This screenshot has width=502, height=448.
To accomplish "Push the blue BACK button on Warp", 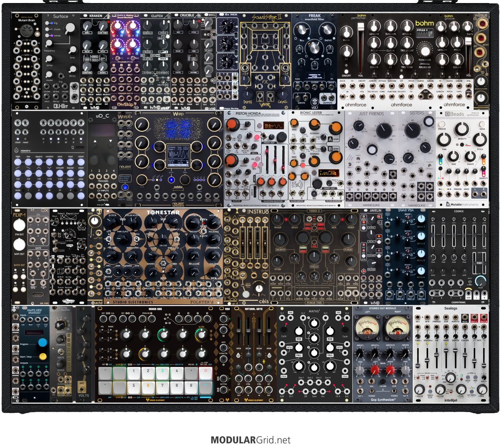I will pyautogui.click(x=171, y=180).
